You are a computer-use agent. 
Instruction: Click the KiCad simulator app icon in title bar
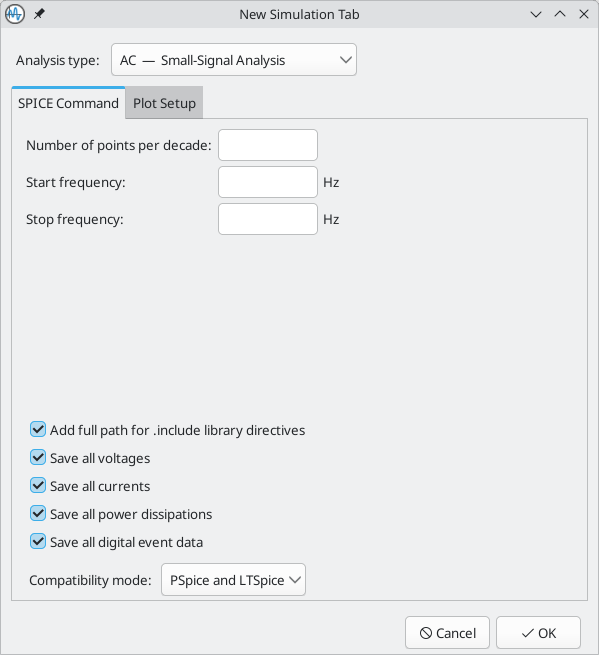pyautogui.click(x=15, y=14)
